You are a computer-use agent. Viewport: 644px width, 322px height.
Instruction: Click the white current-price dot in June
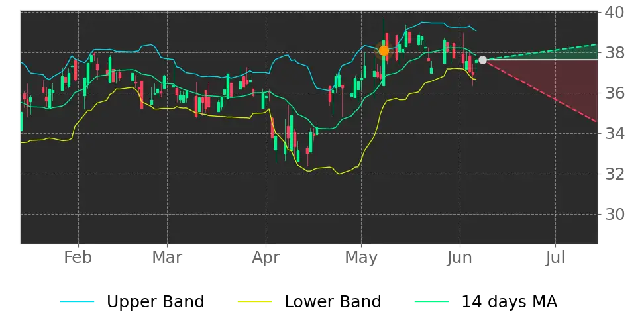point(482,60)
